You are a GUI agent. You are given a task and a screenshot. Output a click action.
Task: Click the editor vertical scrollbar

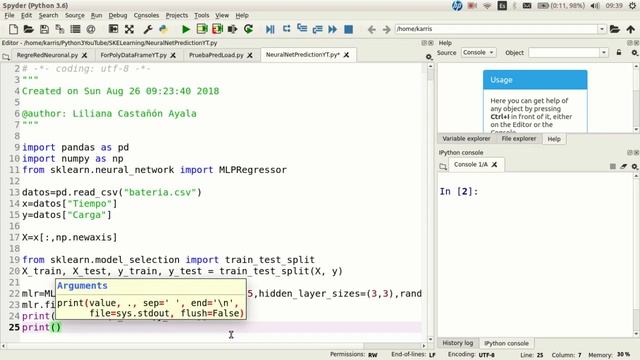pos(430,202)
